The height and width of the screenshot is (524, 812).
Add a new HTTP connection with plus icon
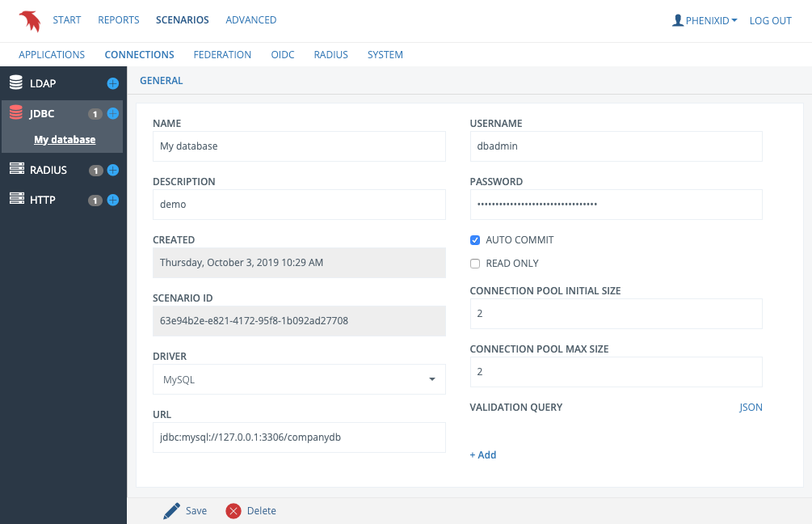tap(113, 200)
